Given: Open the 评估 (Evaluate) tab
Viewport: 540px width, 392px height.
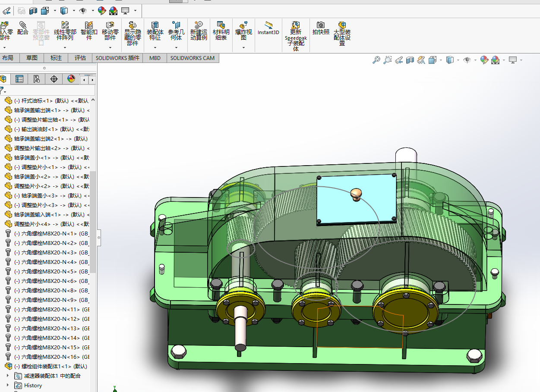Looking at the screenshot, I should coord(80,58).
